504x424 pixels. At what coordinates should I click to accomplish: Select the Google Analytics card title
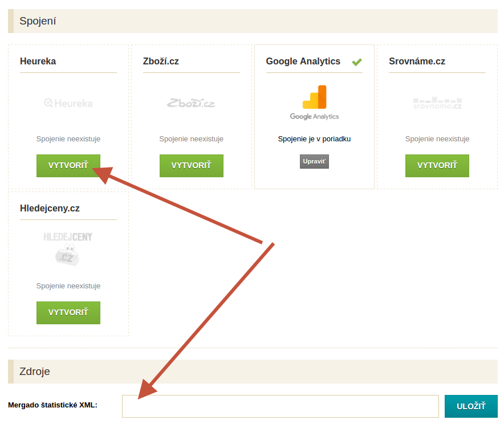click(x=303, y=62)
